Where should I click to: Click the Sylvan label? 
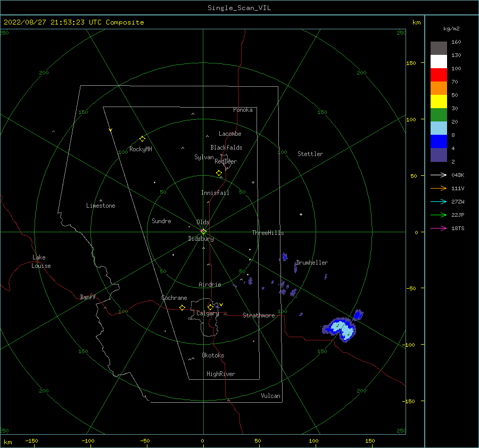click(204, 157)
